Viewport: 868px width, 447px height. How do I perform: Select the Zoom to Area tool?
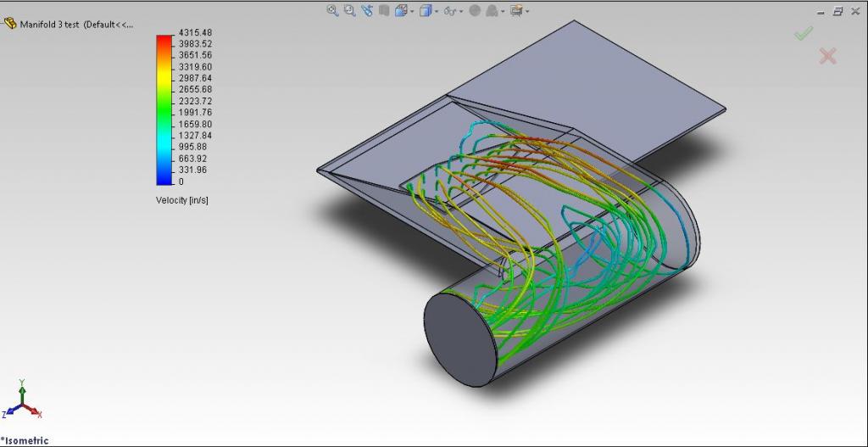pyautogui.click(x=349, y=10)
